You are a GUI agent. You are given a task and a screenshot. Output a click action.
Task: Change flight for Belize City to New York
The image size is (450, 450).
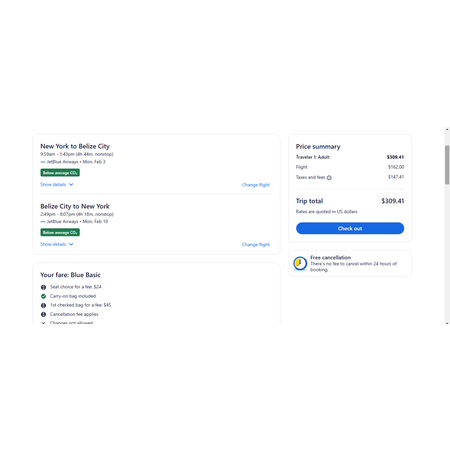point(256,245)
